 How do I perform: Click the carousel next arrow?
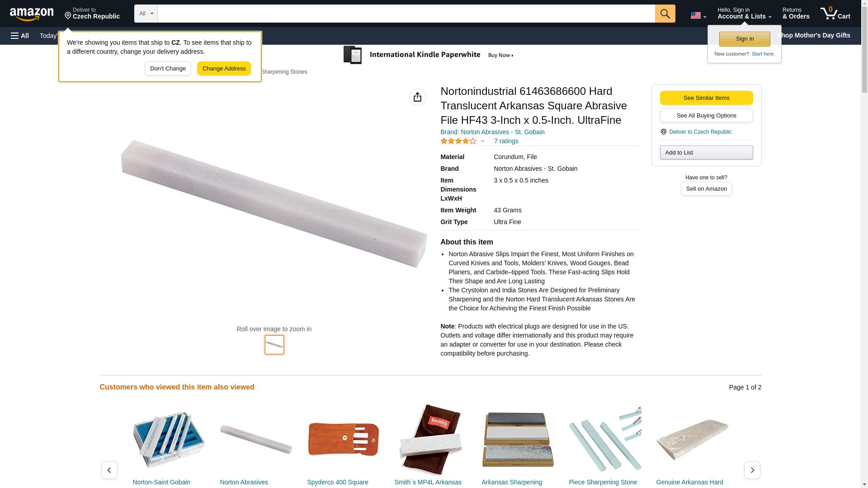pos(752,470)
